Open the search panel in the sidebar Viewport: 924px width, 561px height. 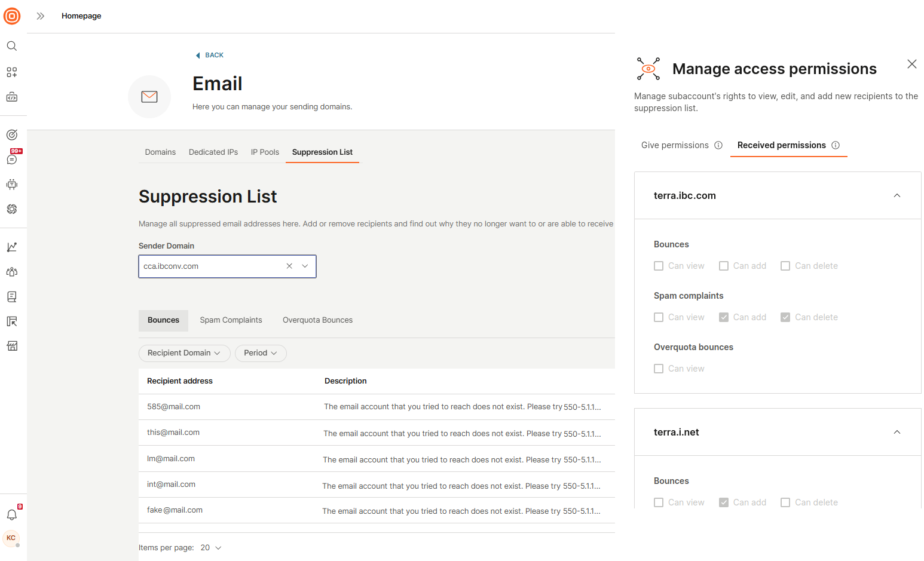pyautogui.click(x=12, y=45)
